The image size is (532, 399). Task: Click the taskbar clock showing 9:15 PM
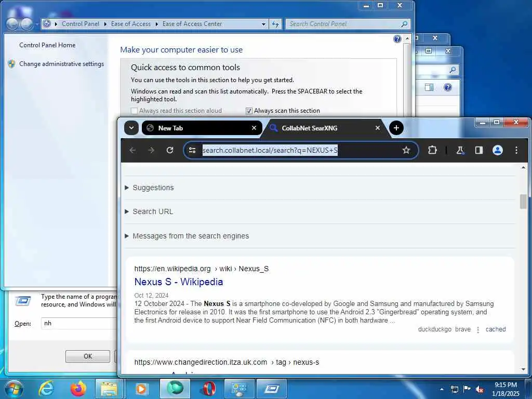click(506, 389)
